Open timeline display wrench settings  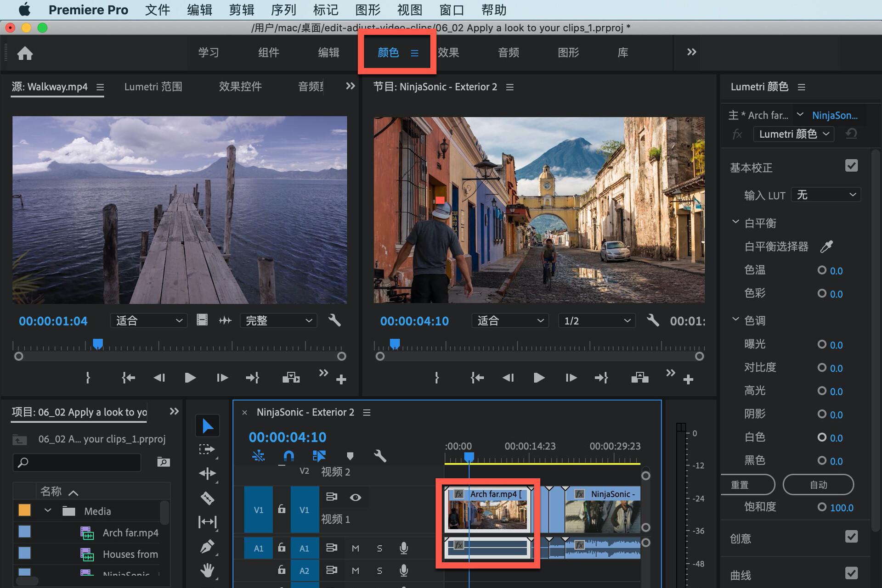(x=380, y=456)
